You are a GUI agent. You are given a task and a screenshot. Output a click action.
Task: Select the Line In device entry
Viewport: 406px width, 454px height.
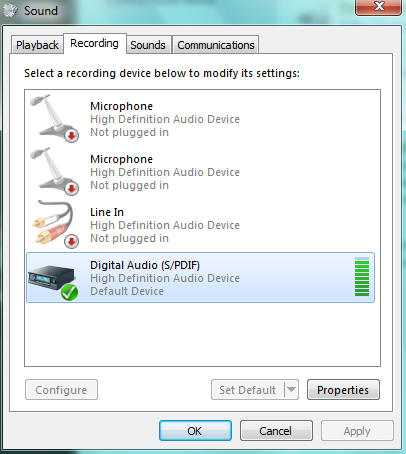click(200, 225)
